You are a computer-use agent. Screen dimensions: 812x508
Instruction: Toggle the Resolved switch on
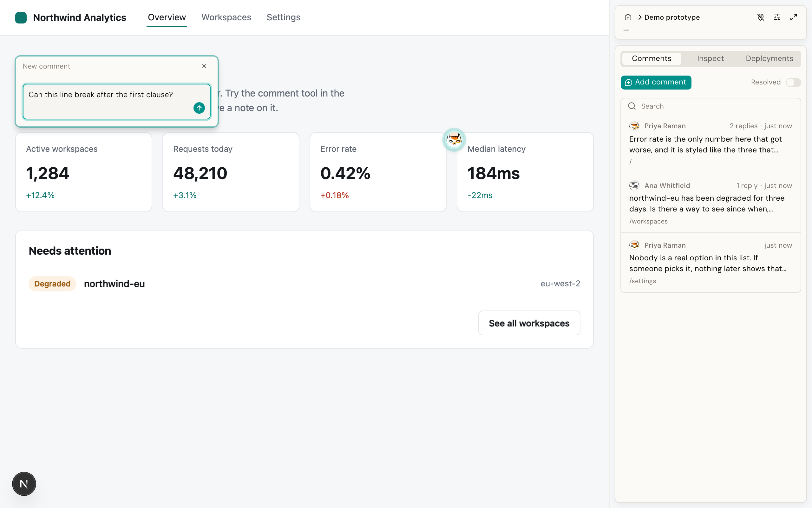click(x=793, y=82)
